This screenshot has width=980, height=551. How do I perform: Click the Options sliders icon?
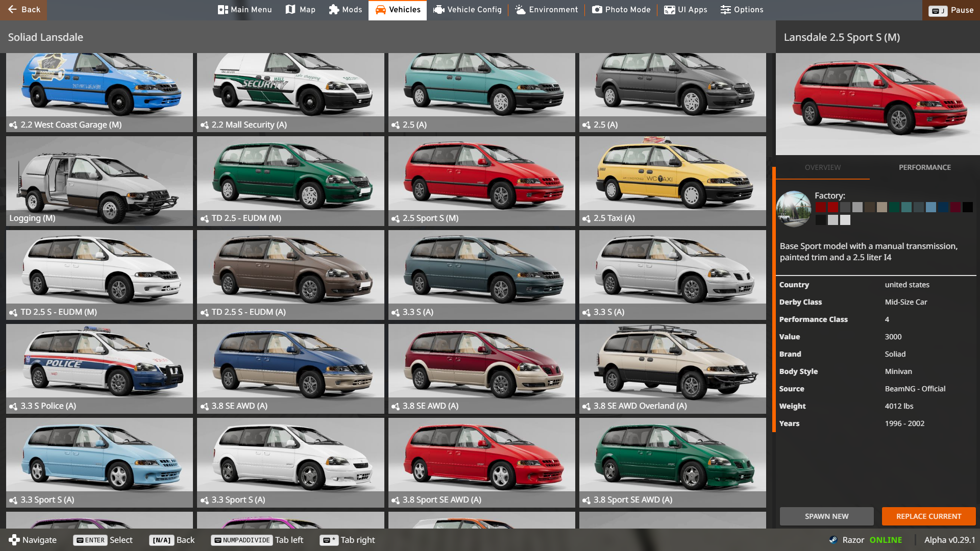click(x=725, y=10)
